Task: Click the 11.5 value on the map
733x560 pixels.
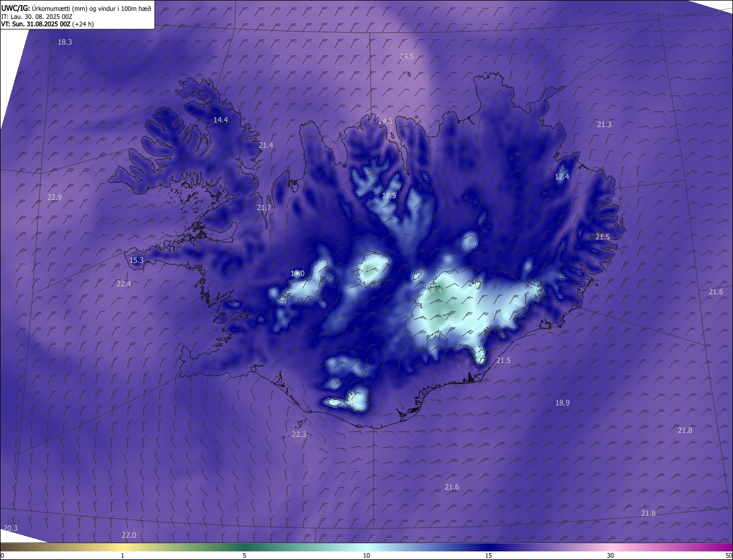Action: click(389, 196)
